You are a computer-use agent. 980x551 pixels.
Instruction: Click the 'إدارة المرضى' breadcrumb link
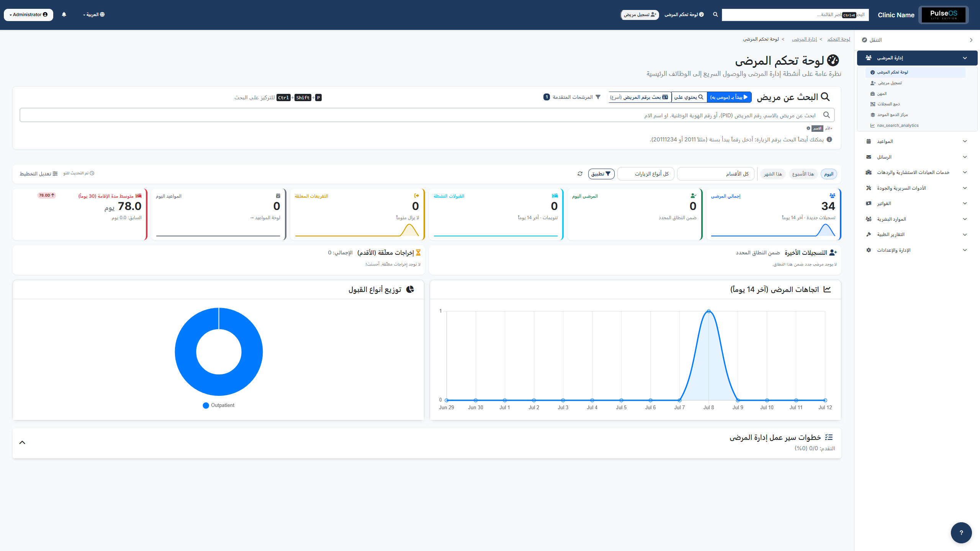[x=804, y=39]
